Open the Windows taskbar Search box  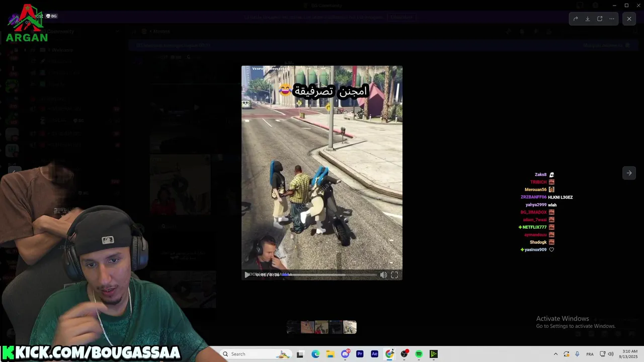[256, 354]
